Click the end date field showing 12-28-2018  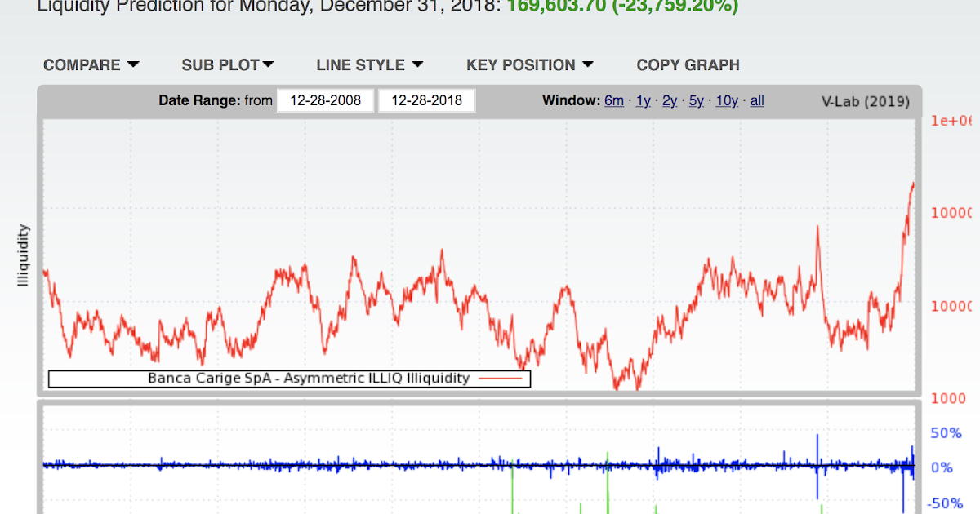coord(426,100)
